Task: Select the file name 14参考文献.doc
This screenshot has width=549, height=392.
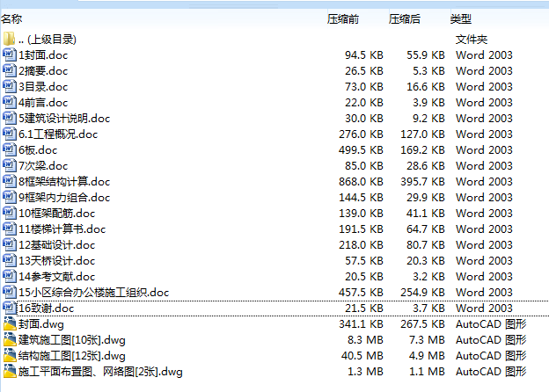Action: pyautogui.click(x=56, y=277)
